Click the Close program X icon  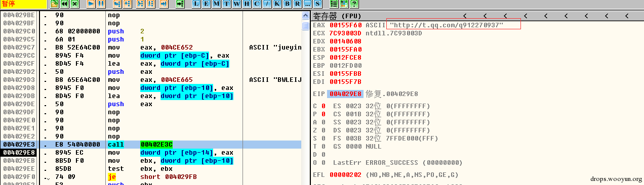[x=75, y=4]
